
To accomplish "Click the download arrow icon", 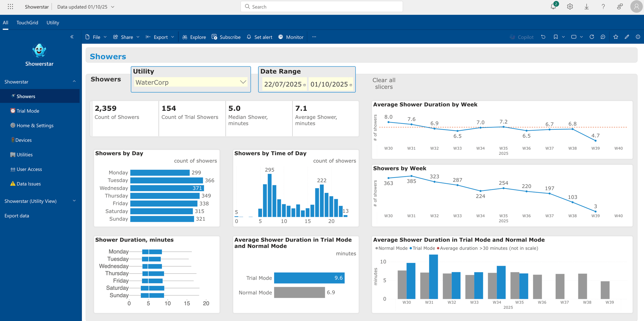I will [x=587, y=6].
